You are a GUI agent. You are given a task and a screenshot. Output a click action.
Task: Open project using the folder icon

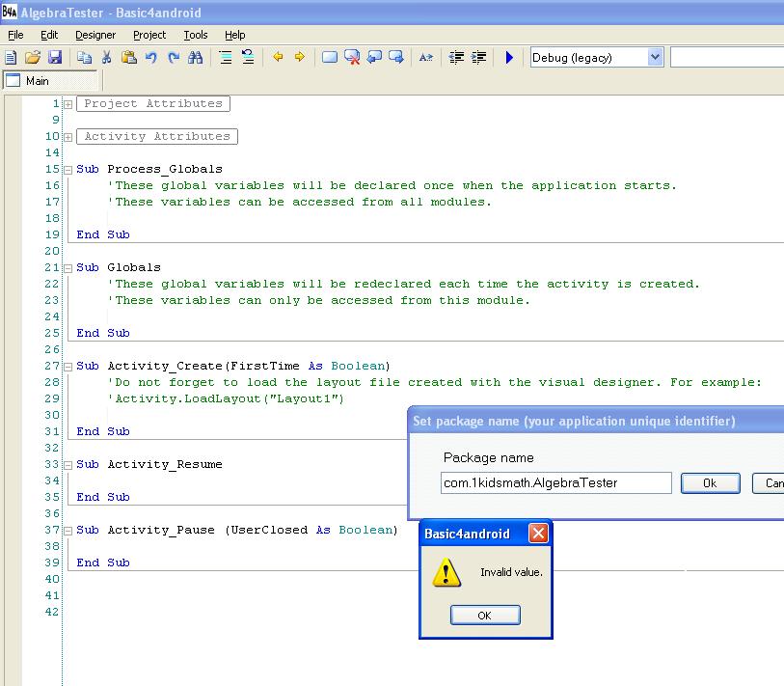(x=33, y=58)
